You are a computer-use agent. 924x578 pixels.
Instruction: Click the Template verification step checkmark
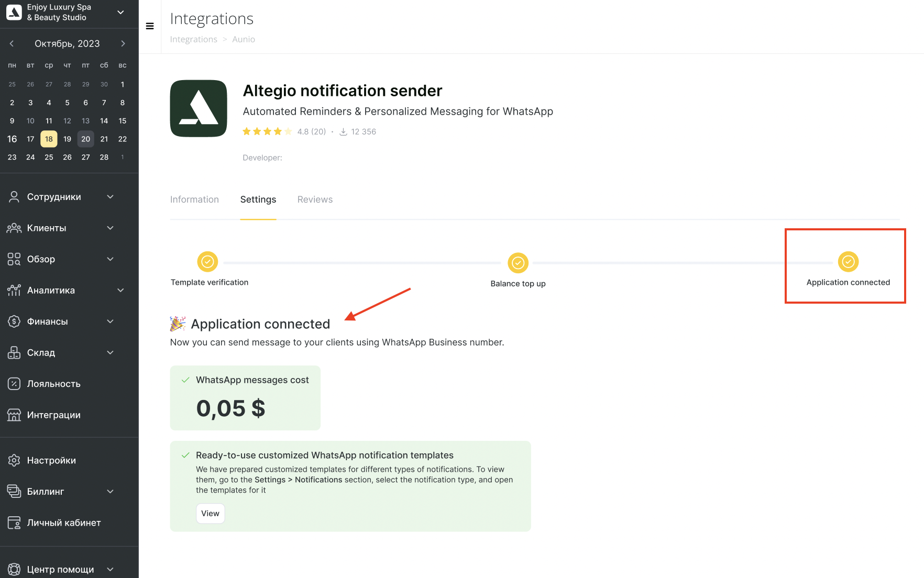pyautogui.click(x=207, y=262)
